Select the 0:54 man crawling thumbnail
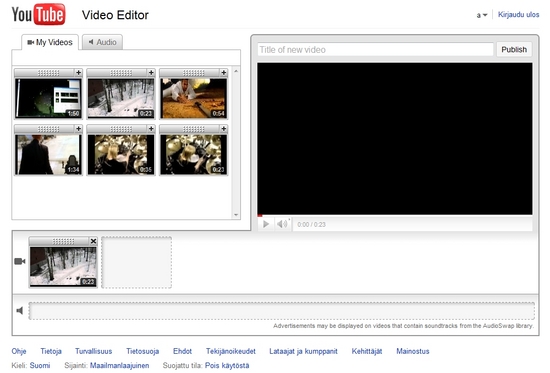550x373 pixels. (194, 98)
